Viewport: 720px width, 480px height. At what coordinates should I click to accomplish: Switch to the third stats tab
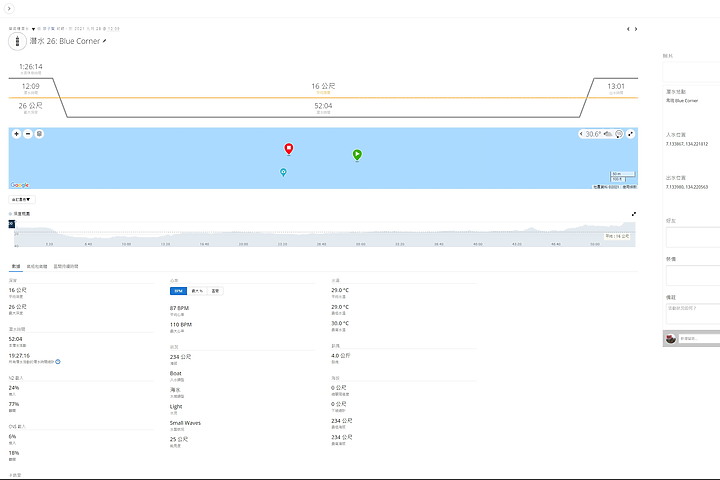[66, 266]
